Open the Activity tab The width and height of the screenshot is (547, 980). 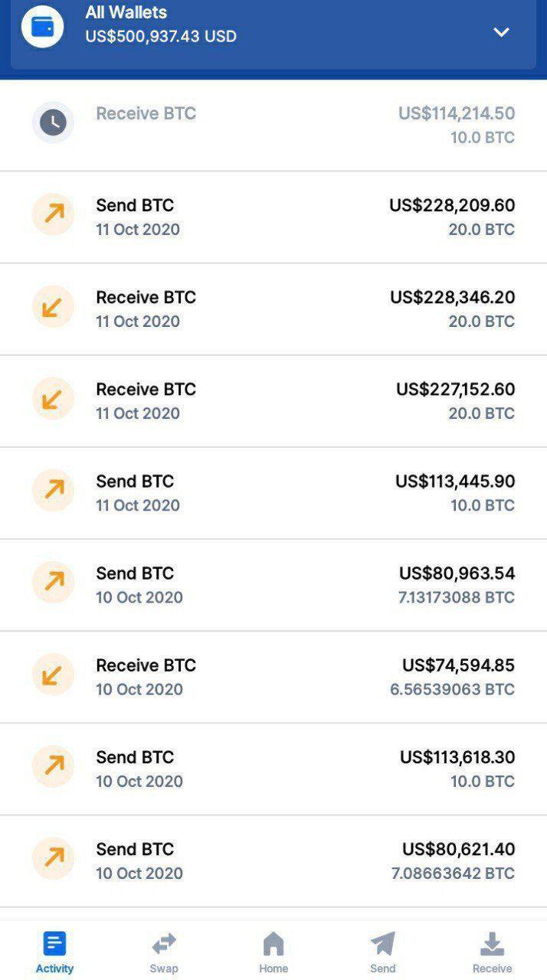[54, 952]
